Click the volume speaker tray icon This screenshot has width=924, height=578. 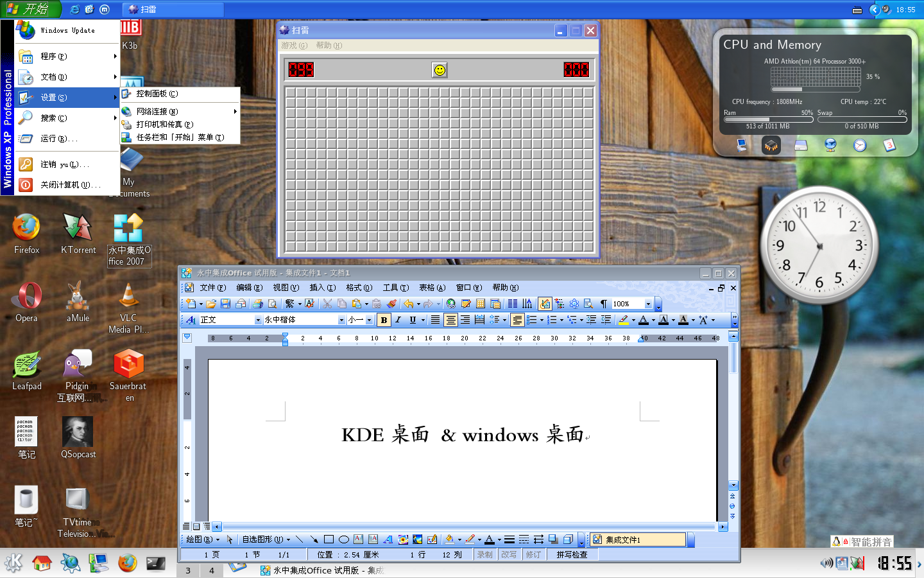(826, 563)
